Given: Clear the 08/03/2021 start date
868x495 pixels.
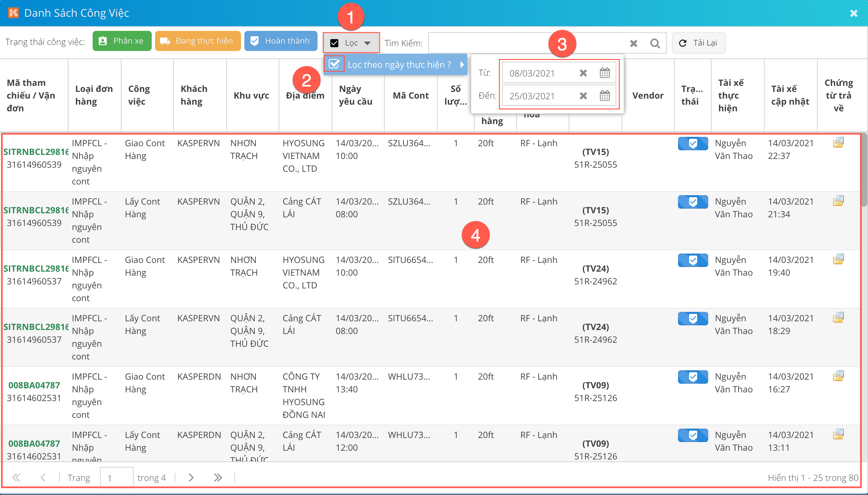Looking at the screenshot, I should 583,73.
